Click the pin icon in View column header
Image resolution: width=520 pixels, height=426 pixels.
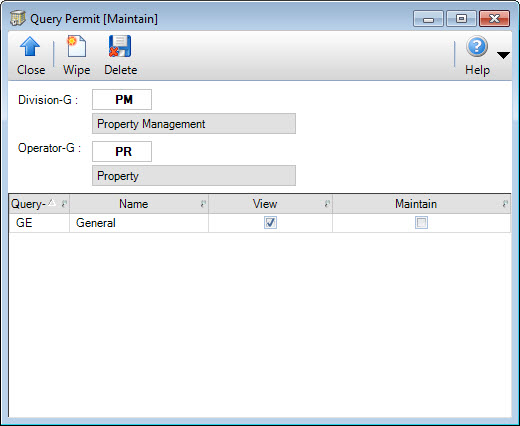[x=327, y=204]
